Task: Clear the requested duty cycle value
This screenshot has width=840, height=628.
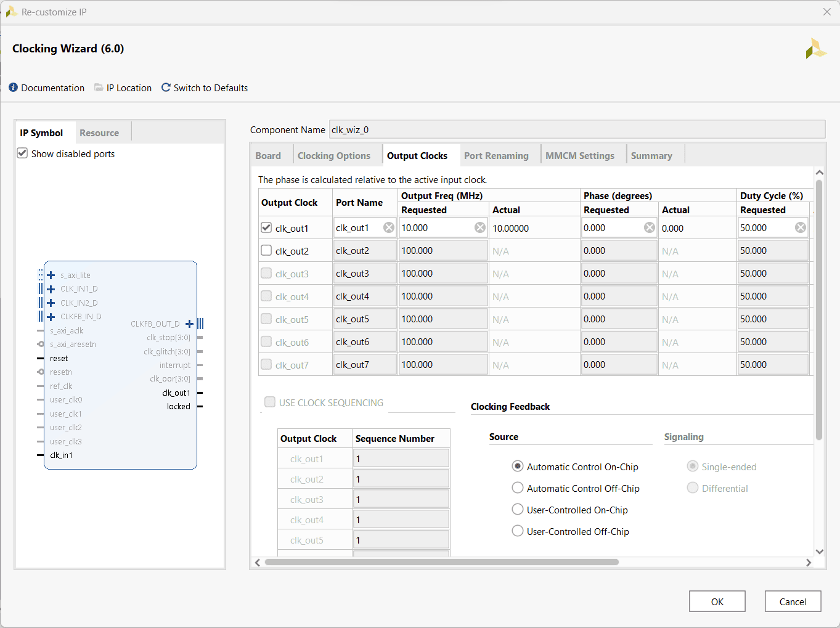Action: (800, 227)
